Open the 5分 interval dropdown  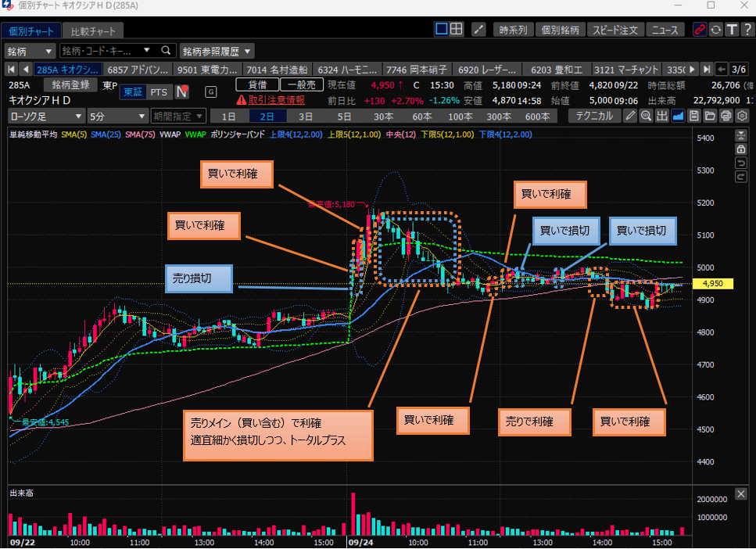[x=117, y=116]
